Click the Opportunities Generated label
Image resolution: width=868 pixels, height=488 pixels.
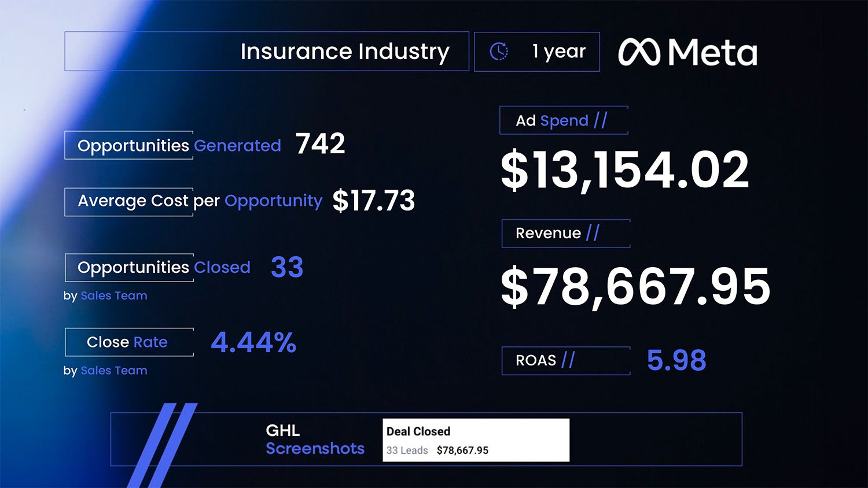point(179,146)
